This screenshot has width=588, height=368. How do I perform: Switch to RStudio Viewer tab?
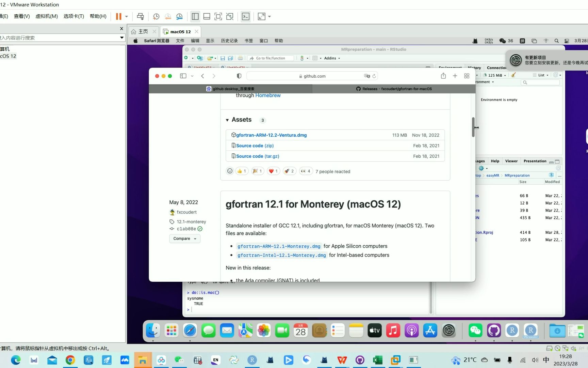click(x=511, y=161)
